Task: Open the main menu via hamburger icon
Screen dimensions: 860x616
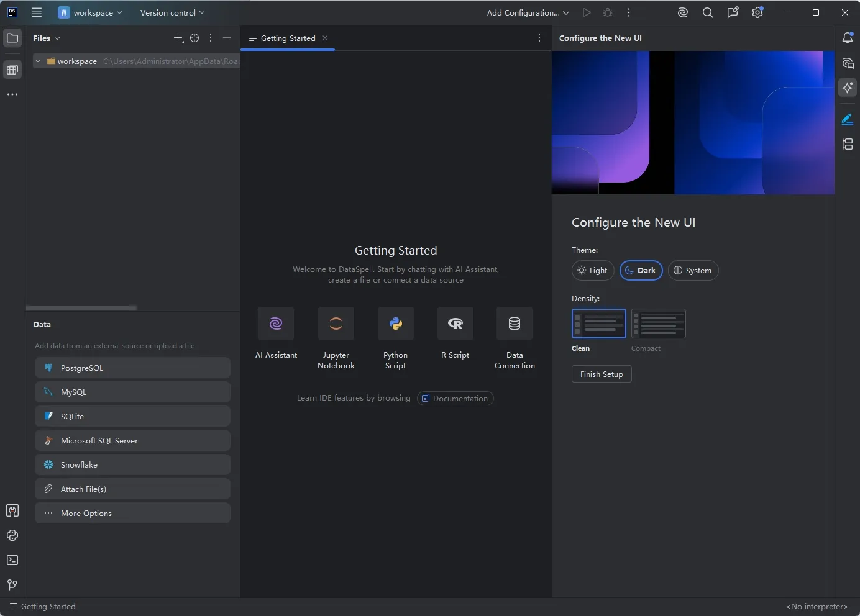Action: [x=37, y=12]
